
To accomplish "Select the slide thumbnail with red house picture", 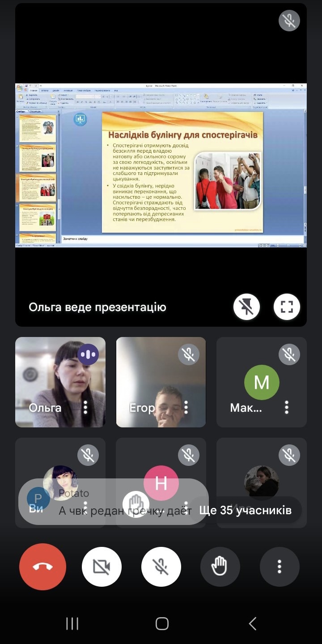I will point(38,217).
